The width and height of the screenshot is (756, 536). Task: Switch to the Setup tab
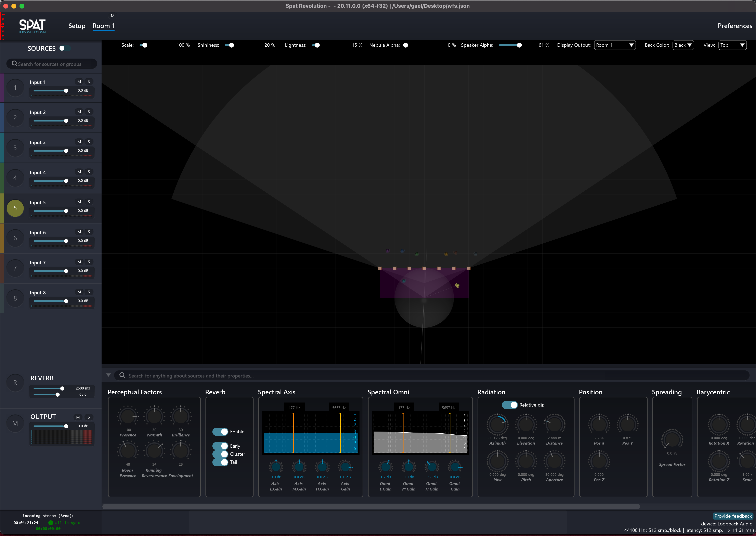pos(77,26)
